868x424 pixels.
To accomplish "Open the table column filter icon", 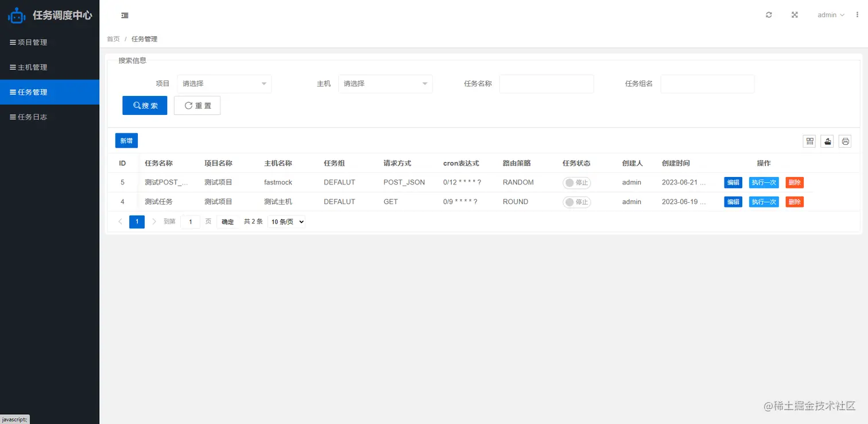I will click(809, 141).
